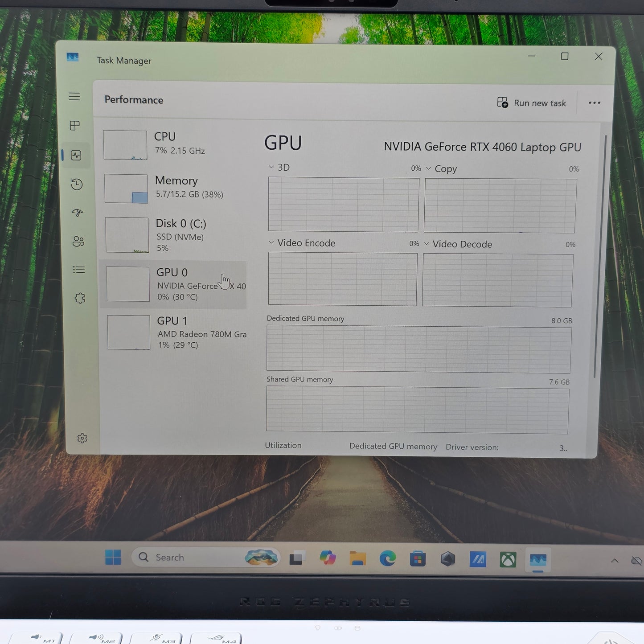Open the Services view icon
This screenshot has width=644, height=644.
(80, 298)
